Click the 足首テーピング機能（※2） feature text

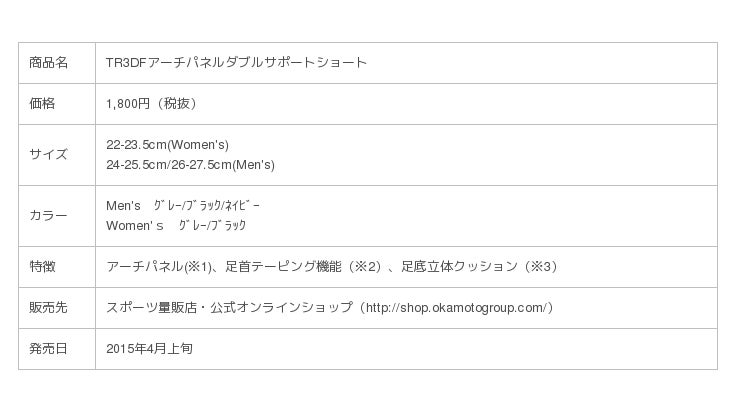[x=300, y=267]
